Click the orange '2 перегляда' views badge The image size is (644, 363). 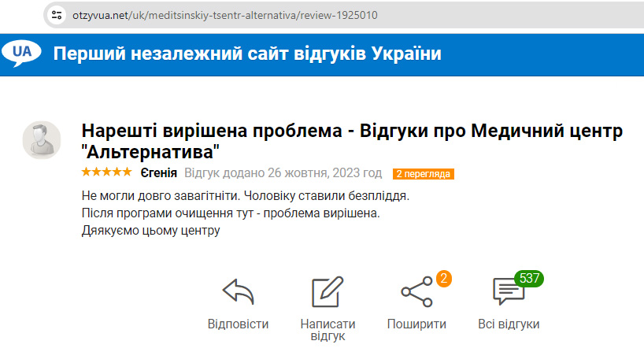click(424, 173)
